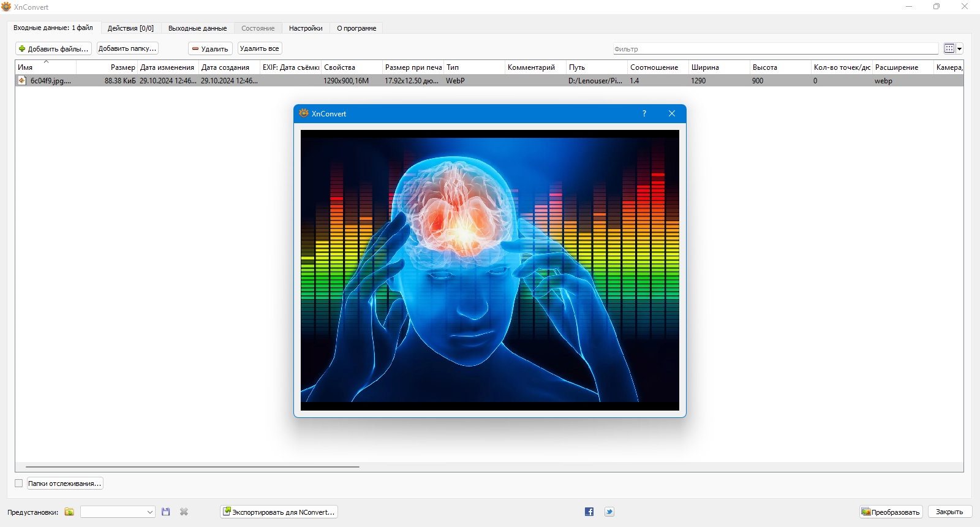980x527 pixels.
Task: Go to the Настройки tab
Action: (306, 28)
